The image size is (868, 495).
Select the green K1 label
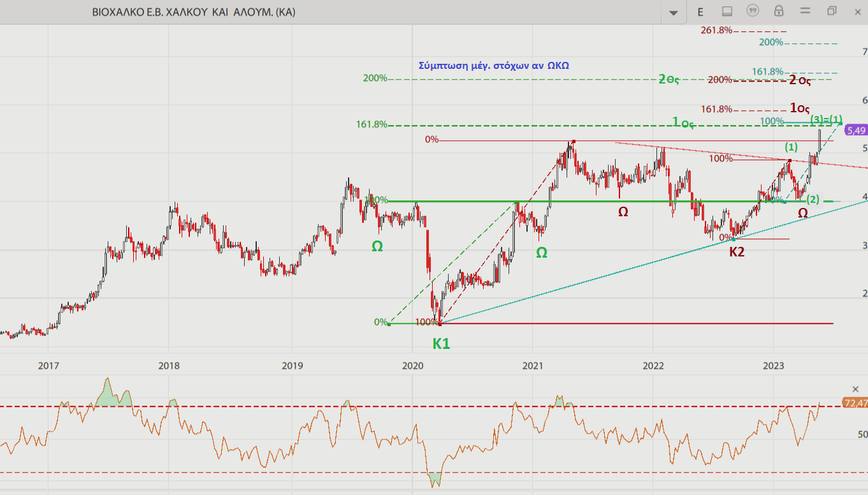click(442, 344)
